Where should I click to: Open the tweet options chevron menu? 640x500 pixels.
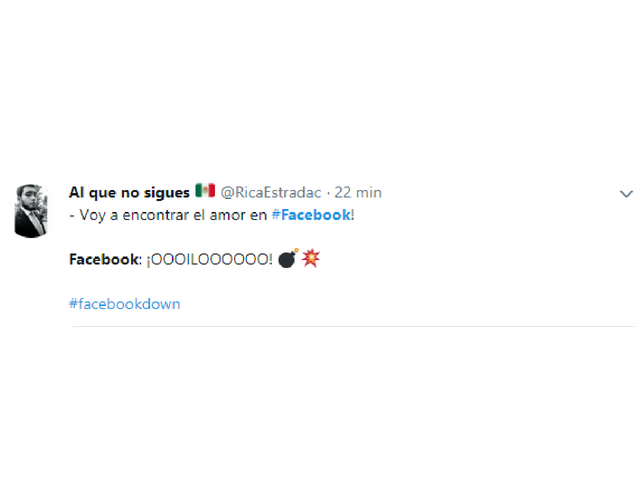point(626,194)
